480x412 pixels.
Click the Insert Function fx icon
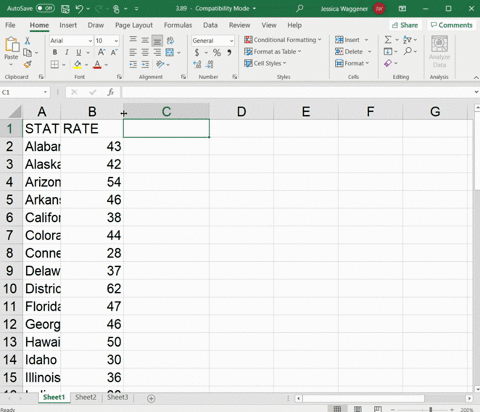pos(110,92)
